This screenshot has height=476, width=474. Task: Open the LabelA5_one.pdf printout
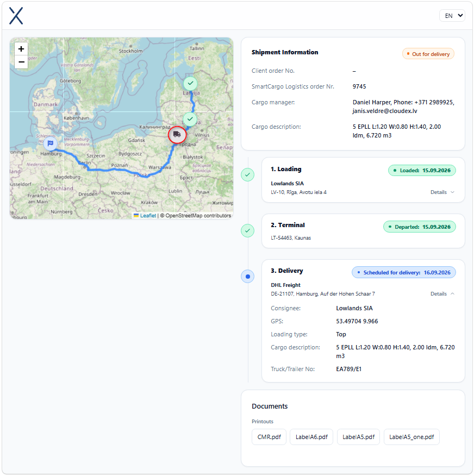[x=411, y=437]
